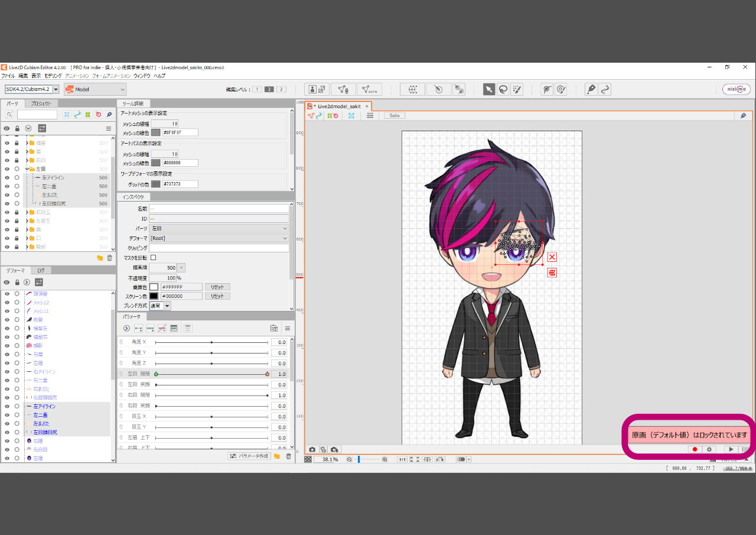The width and height of the screenshot is (756, 535).
Task: Click the play button below canvas
Action: click(x=731, y=449)
